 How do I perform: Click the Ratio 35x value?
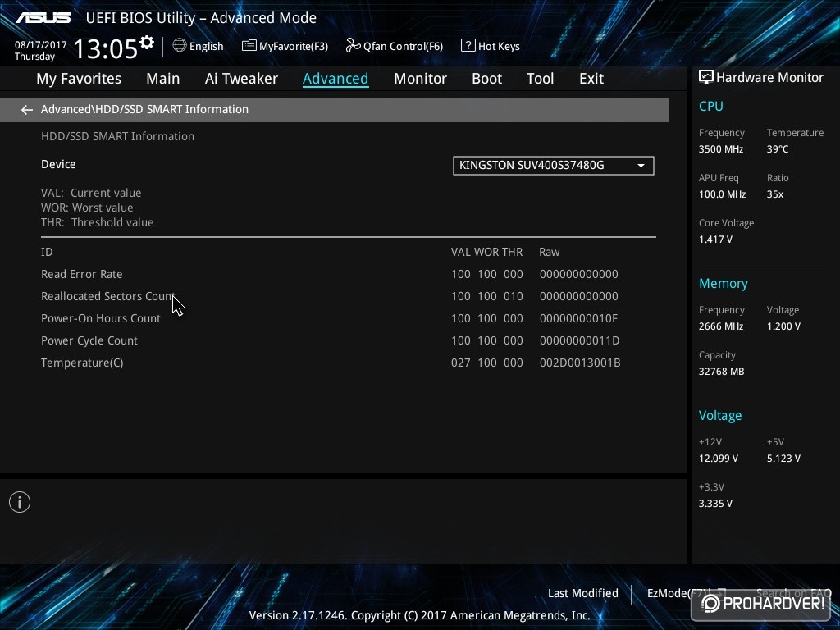click(775, 194)
